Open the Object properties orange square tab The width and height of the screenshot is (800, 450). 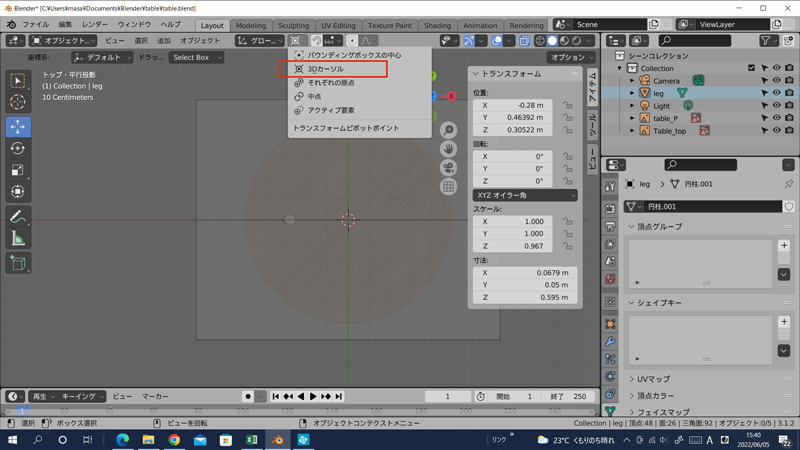pyautogui.click(x=610, y=324)
